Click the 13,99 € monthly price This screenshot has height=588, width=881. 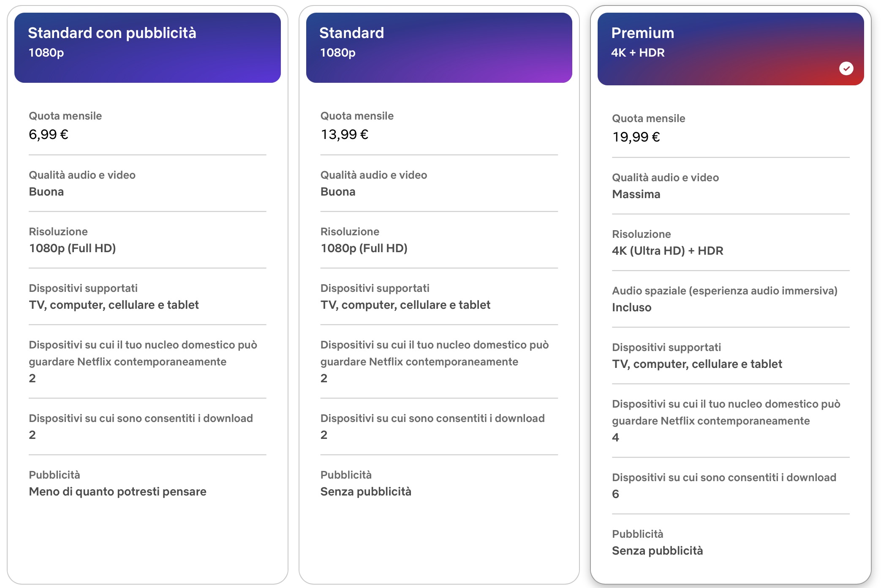point(345,135)
